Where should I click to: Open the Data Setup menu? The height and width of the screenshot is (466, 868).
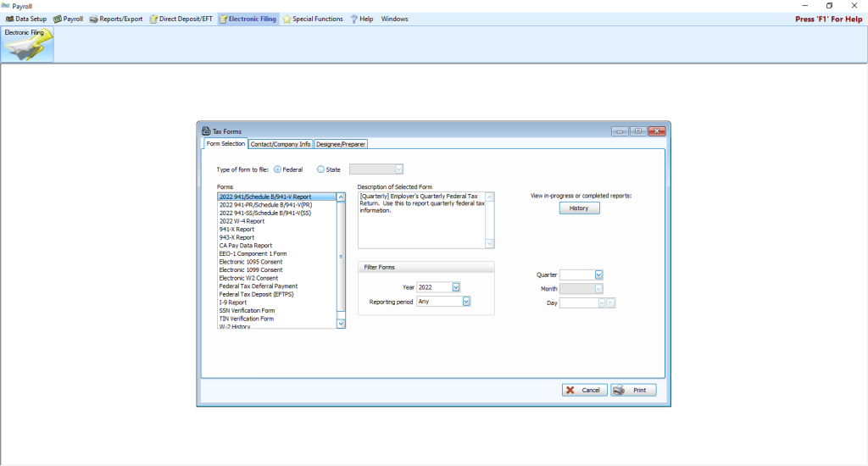click(x=26, y=19)
